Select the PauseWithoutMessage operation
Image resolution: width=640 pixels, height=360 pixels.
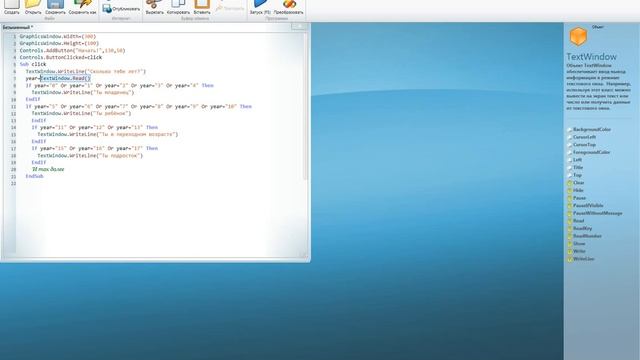pos(598,213)
